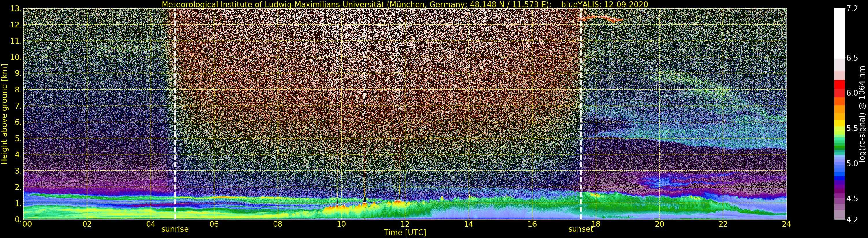Click the '4.' height tick label
The image size is (868, 238).
18,155
